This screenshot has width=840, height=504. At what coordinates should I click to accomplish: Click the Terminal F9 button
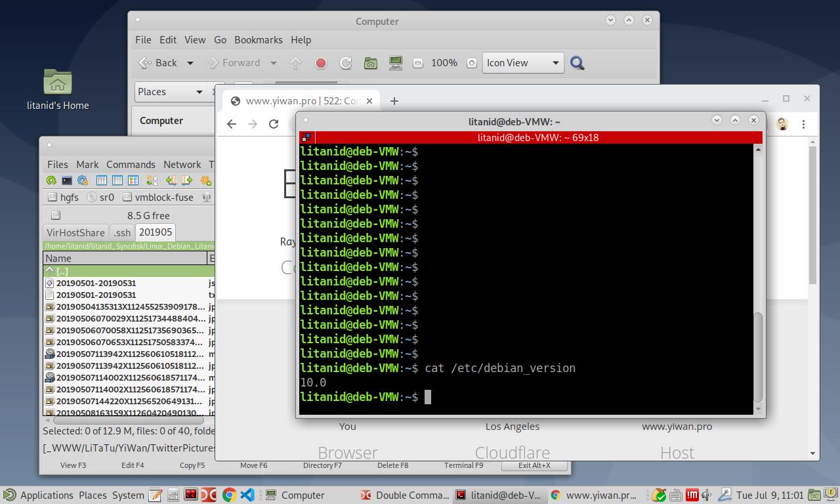point(463,465)
